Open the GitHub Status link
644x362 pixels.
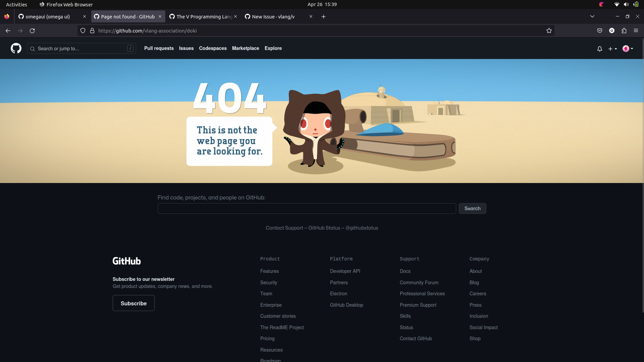pyautogui.click(x=324, y=228)
